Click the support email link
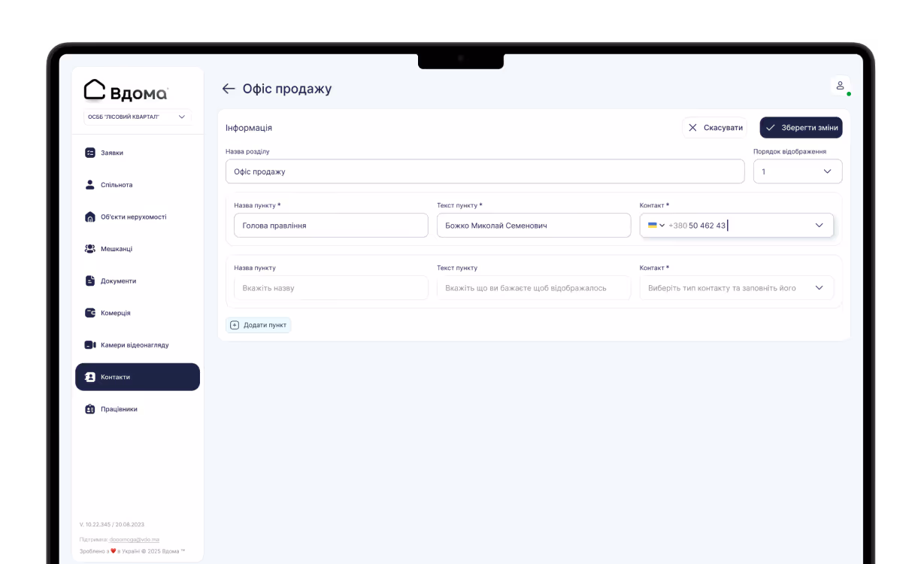The height and width of the screenshot is (564, 924). click(x=135, y=539)
